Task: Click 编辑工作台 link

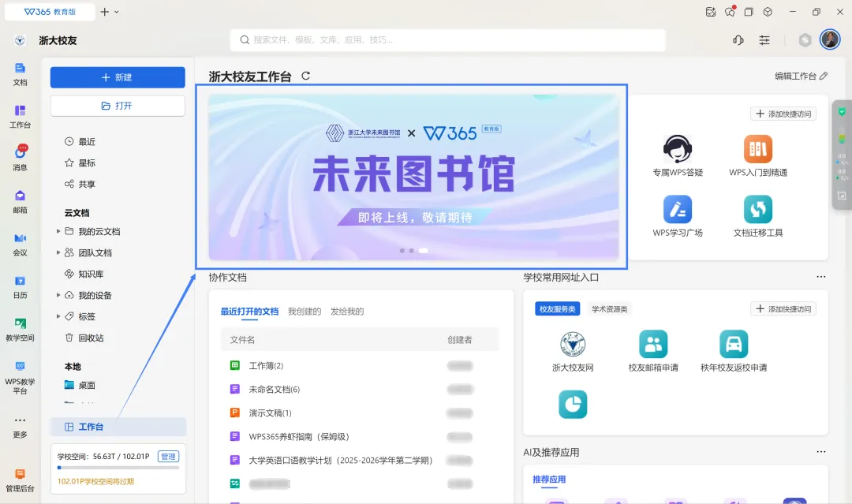Action: 801,76
